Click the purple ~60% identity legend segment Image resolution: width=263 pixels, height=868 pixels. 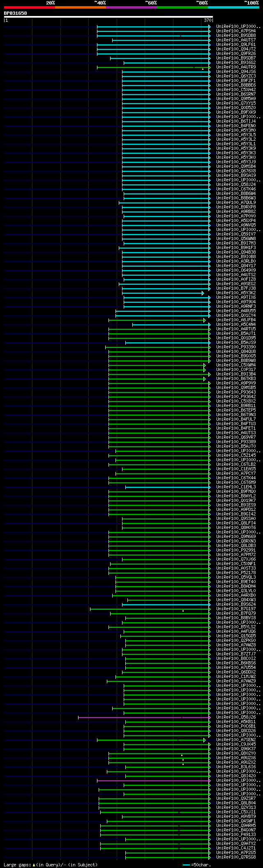tap(131, 7)
